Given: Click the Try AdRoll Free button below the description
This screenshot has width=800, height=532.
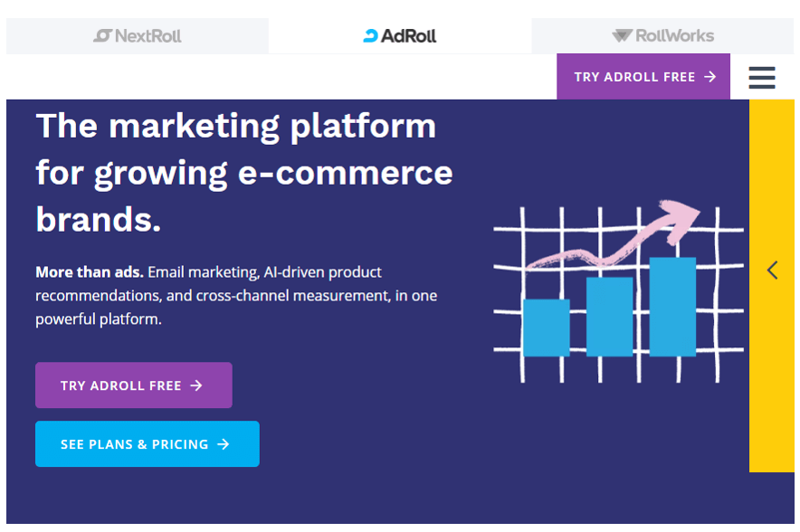Looking at the screenshot, I should [134, 385].
